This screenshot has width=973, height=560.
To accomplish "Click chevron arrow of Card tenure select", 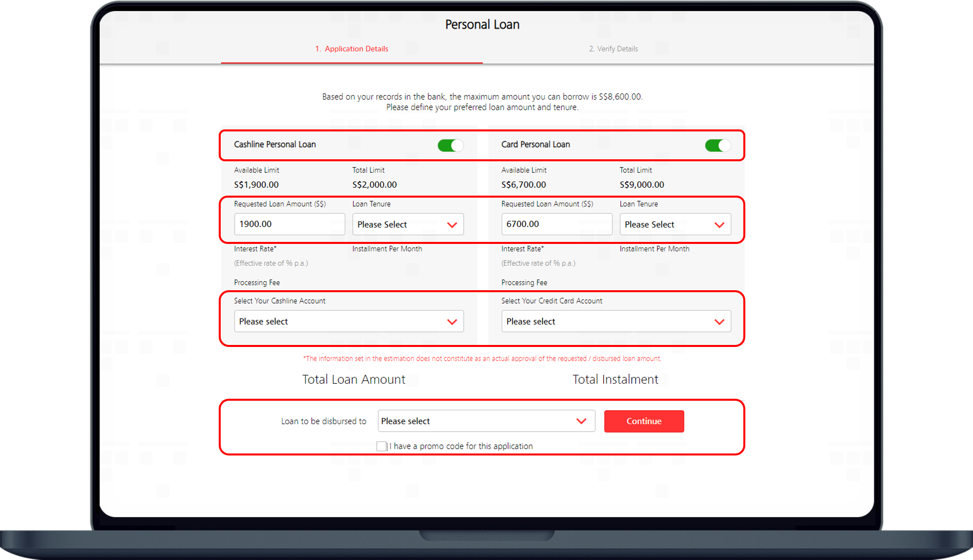I will (719, 225).
